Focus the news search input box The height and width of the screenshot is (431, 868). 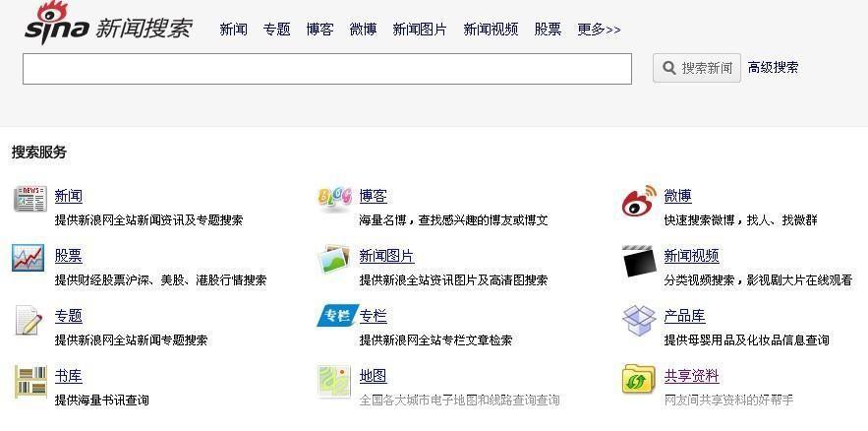point(327,69)
